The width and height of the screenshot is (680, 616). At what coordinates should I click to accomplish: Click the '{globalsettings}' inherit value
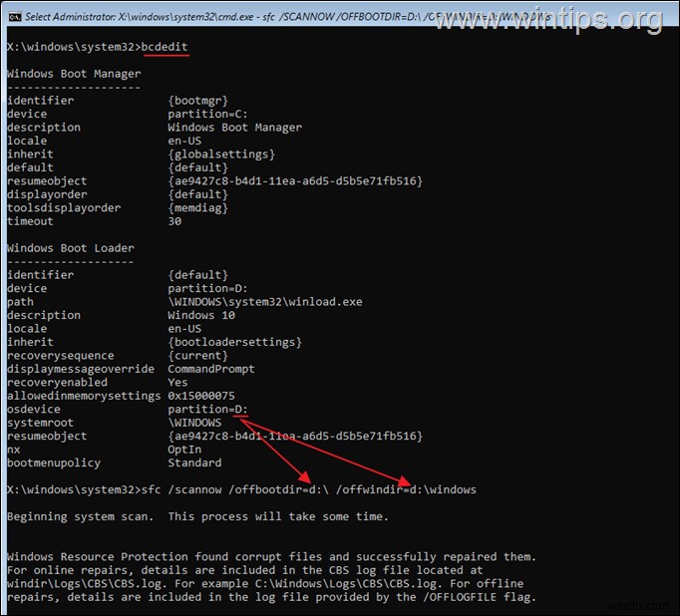pyautogui.click(x=221, y=154)
